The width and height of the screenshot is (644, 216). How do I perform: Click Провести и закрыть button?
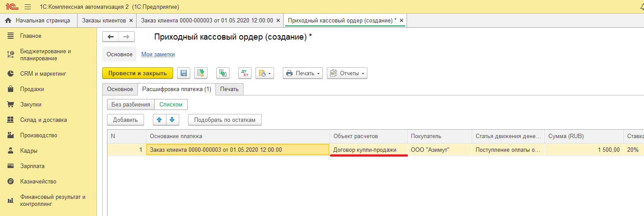pos(137,73)
